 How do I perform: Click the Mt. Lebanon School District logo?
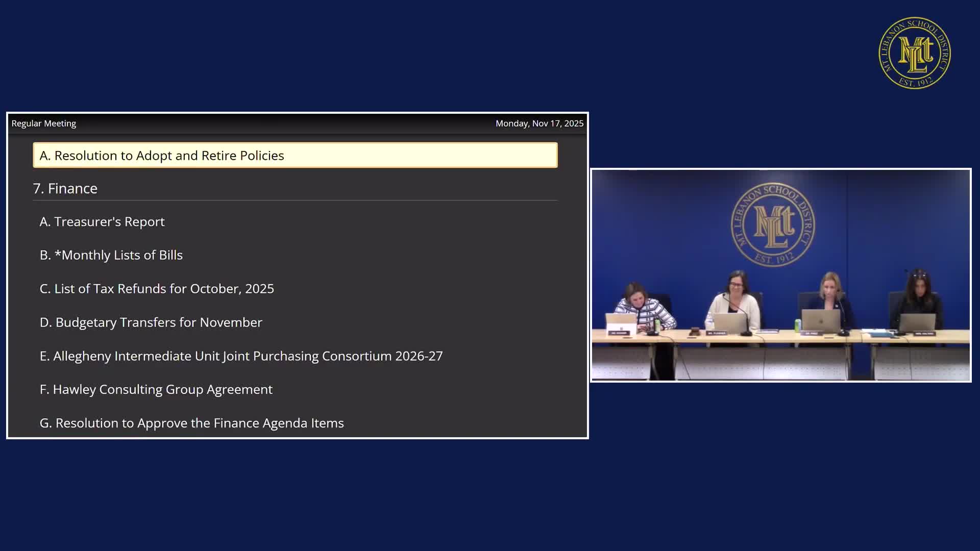tap(914, 53)
